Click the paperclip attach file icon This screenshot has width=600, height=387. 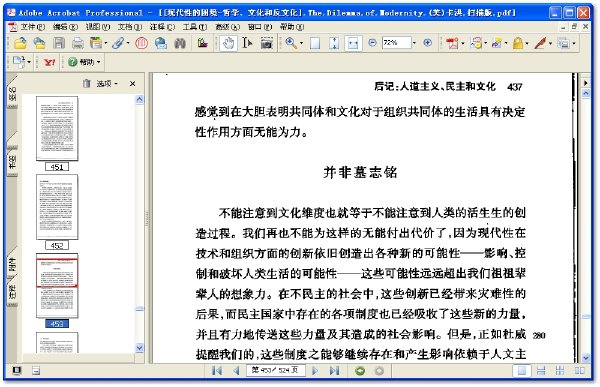click(x=118, y=43)
